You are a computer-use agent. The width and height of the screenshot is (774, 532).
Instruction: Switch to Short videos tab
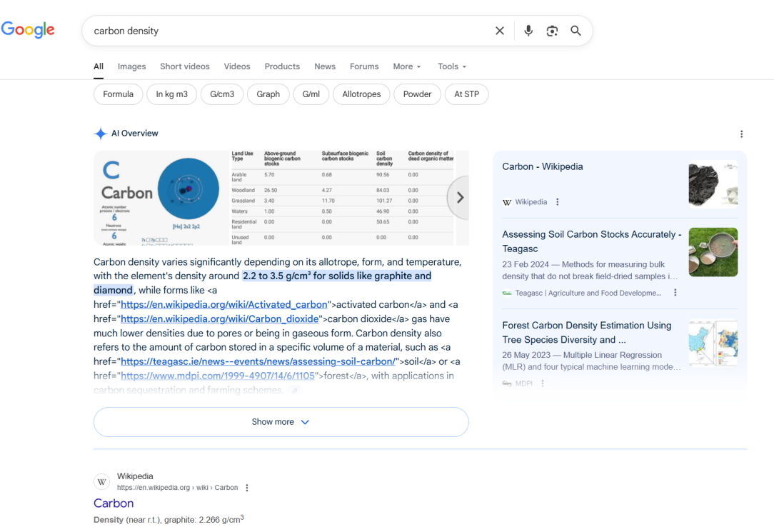coord(185,66)
